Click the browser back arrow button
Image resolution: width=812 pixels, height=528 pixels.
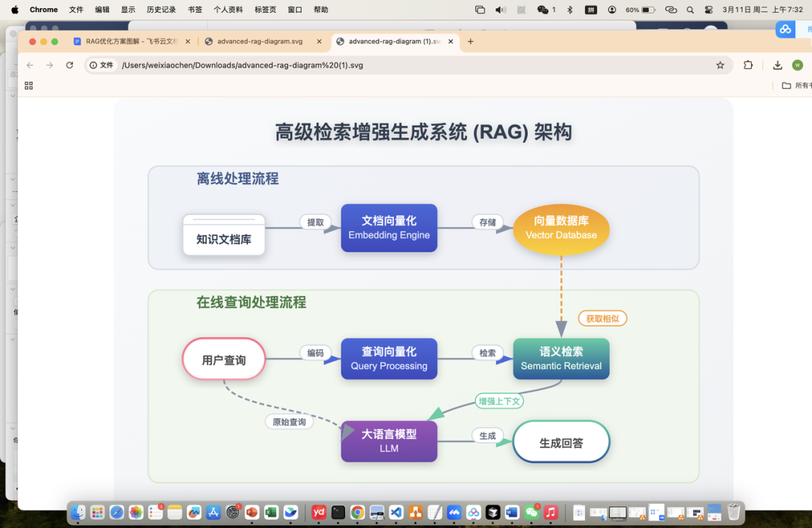tap(29, 65)
